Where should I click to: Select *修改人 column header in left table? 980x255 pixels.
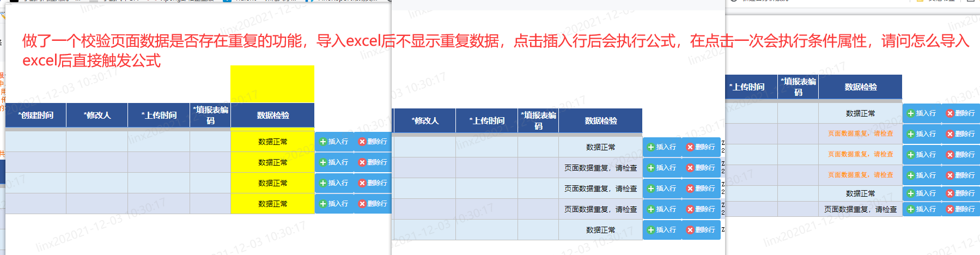coord(97,116)
